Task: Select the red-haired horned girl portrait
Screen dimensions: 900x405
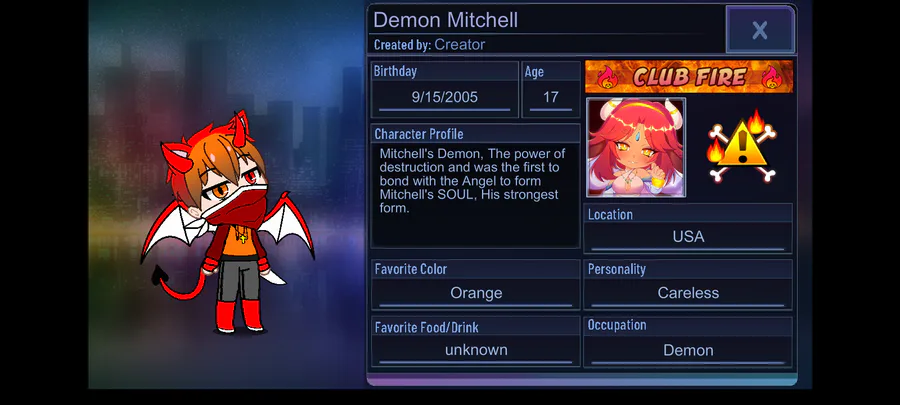Action: pyautogui.click(x=636, y=147)
